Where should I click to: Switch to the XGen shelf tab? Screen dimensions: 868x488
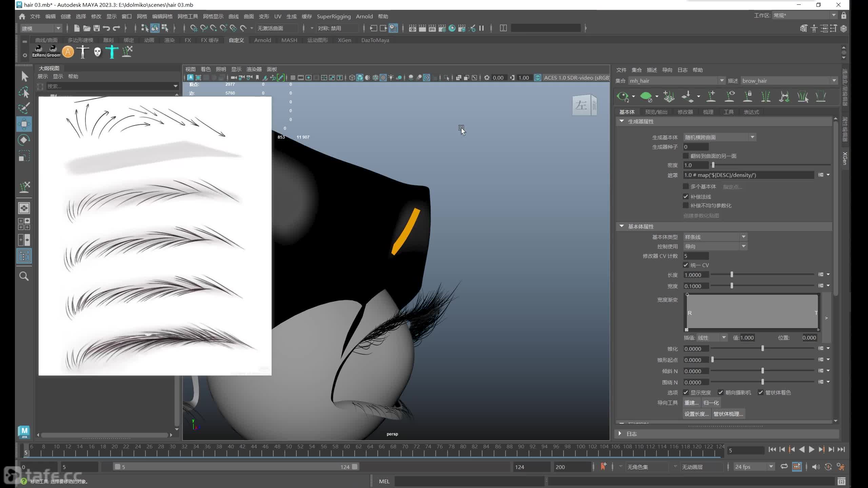pyautogui.click(x=344, y=40)
